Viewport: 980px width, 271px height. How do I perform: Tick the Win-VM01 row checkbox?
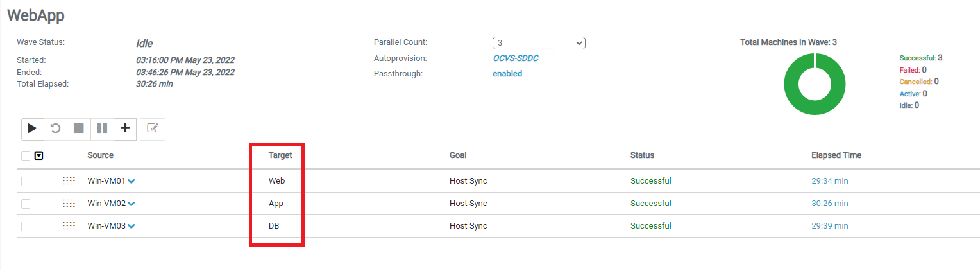click(26, 181)
